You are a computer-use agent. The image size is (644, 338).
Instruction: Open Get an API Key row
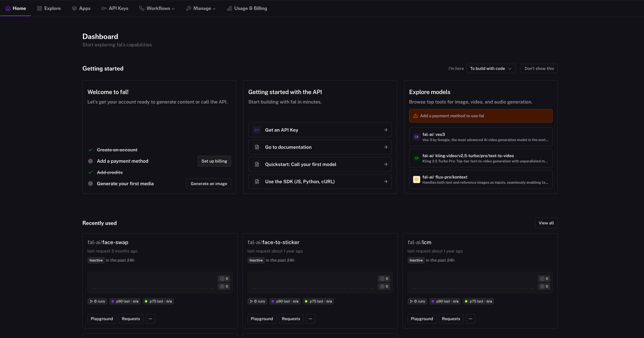click(x=320, y=130)
